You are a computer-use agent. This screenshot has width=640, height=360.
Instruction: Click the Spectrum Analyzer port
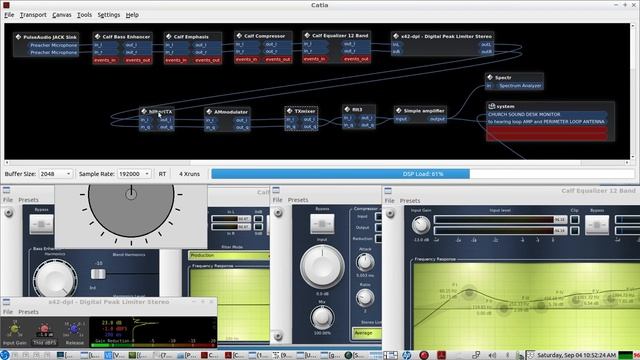click(x=514, y=86)
